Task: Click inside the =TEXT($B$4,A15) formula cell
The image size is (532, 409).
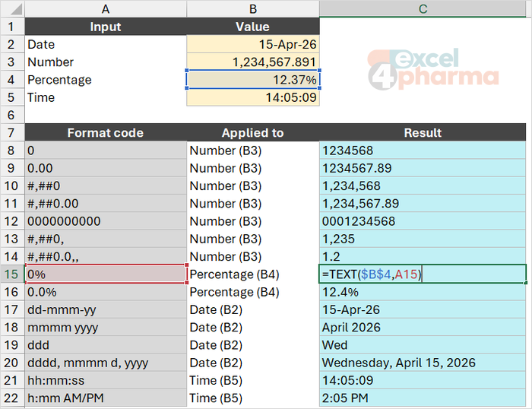Action: [x=423, y=274]
